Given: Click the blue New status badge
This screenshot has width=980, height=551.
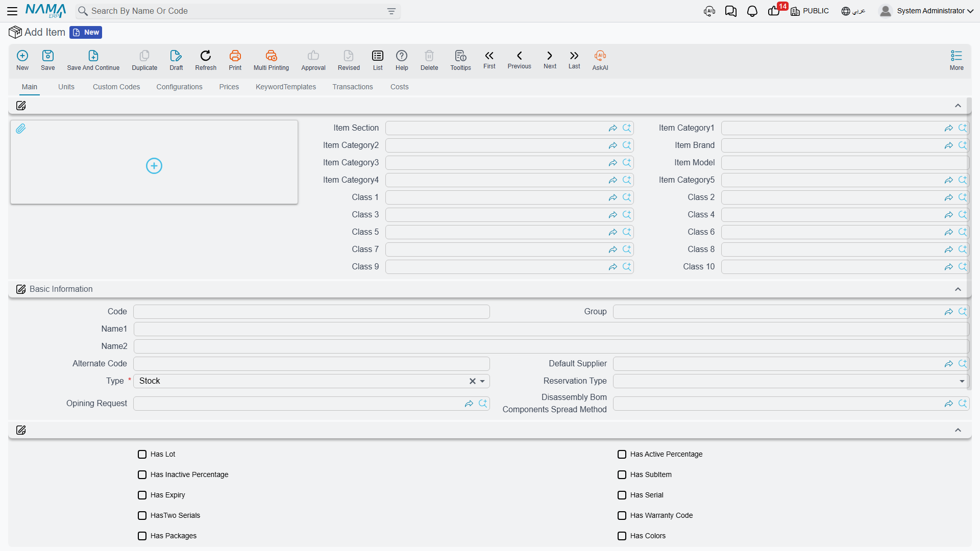Looking at the screenshot, I should coord(86,32).
